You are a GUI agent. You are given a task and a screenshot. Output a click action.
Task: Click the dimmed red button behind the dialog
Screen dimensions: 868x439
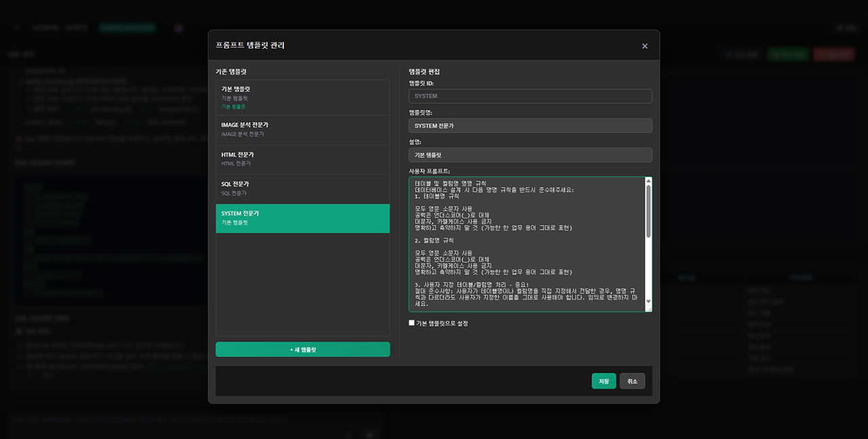[x=834, y=54]
